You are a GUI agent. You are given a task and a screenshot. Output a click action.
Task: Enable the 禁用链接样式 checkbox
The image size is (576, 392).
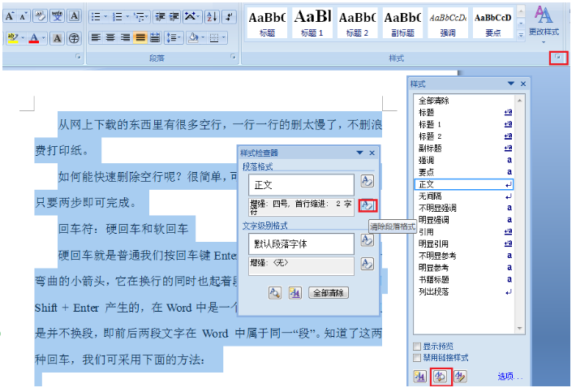(417, 357)
